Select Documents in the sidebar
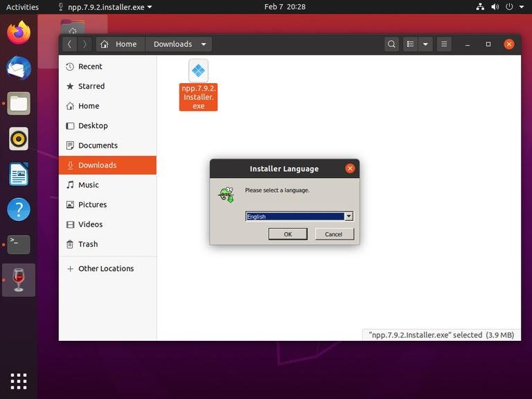The image size is (532, 399). [x=98, y=145]
